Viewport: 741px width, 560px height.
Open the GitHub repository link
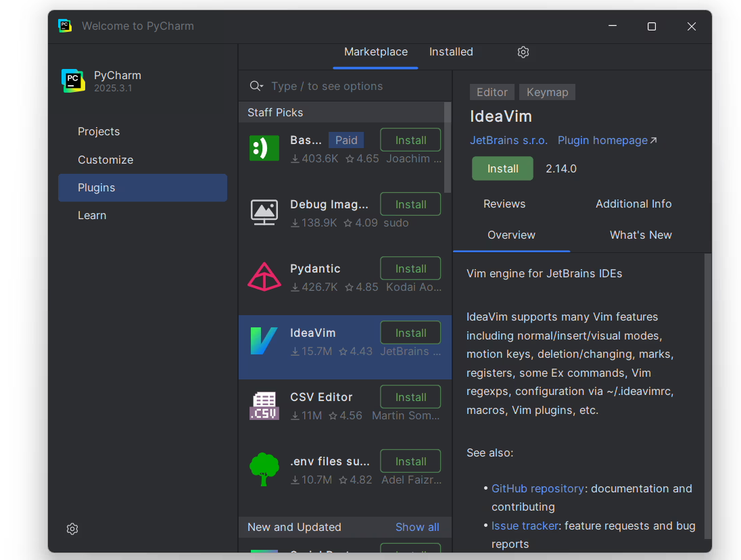coord(537,488)
